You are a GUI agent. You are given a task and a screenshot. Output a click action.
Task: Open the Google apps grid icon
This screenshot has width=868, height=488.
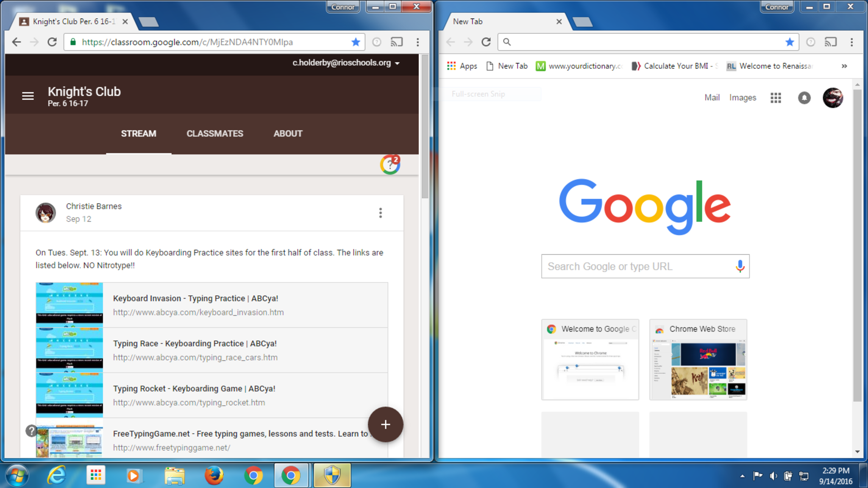click(776, 98)
